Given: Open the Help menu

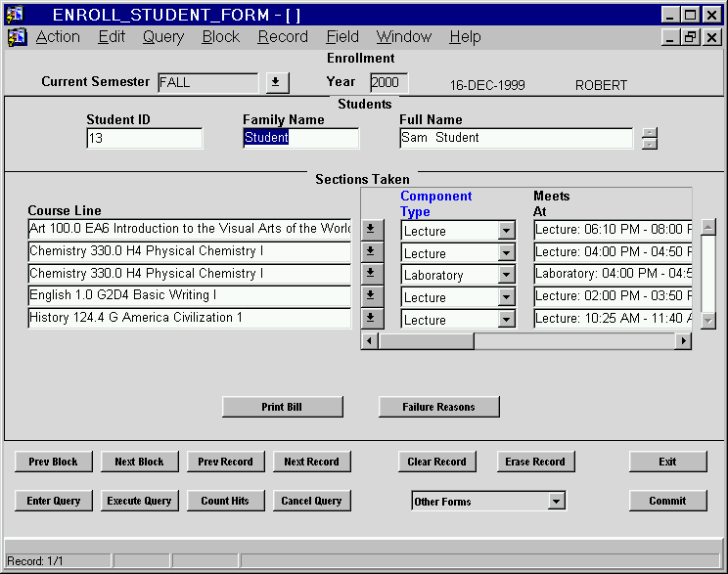Looking at the screenshot, I should 465,37.
